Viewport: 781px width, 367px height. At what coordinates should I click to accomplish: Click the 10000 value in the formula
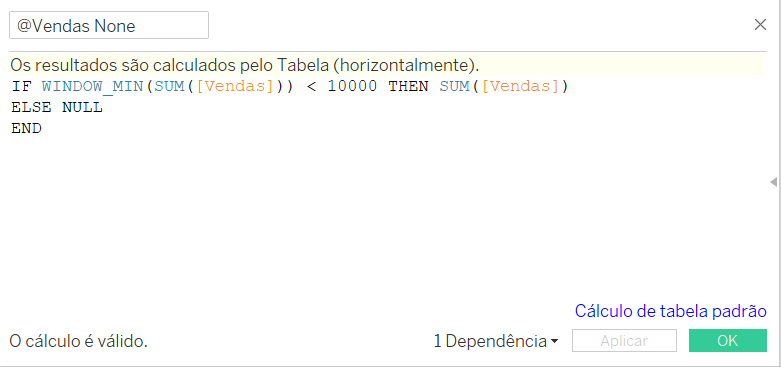352,87
